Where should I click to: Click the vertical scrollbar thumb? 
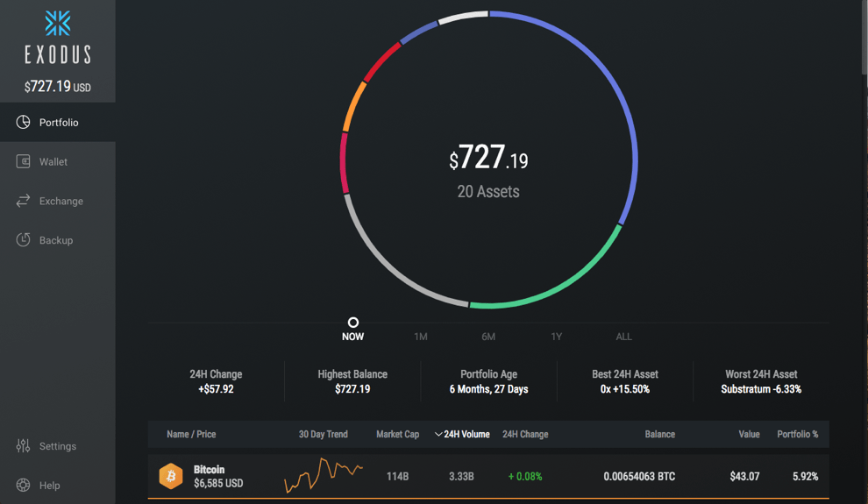coord(864,37)
